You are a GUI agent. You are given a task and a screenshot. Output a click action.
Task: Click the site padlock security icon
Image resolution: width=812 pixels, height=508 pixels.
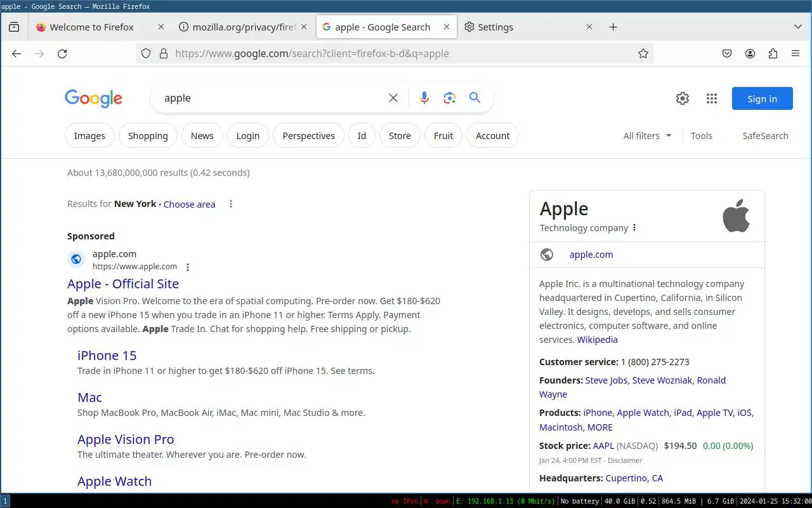(163, 54)
